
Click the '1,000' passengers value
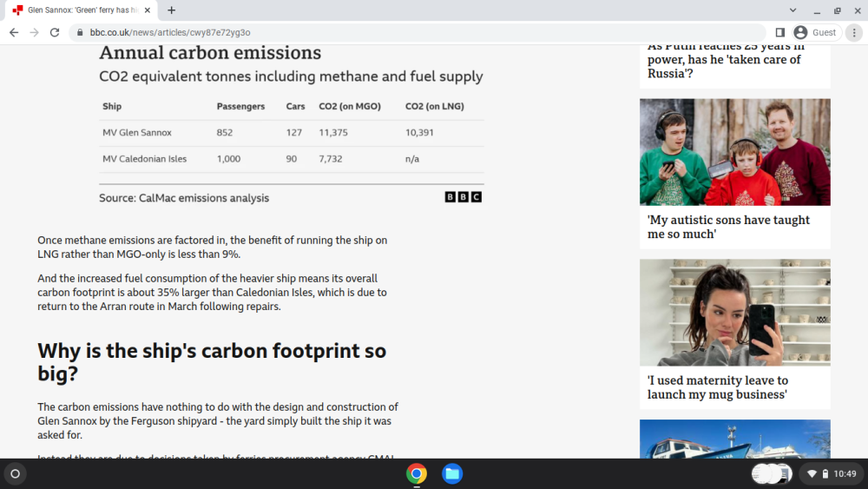(228, 159)
